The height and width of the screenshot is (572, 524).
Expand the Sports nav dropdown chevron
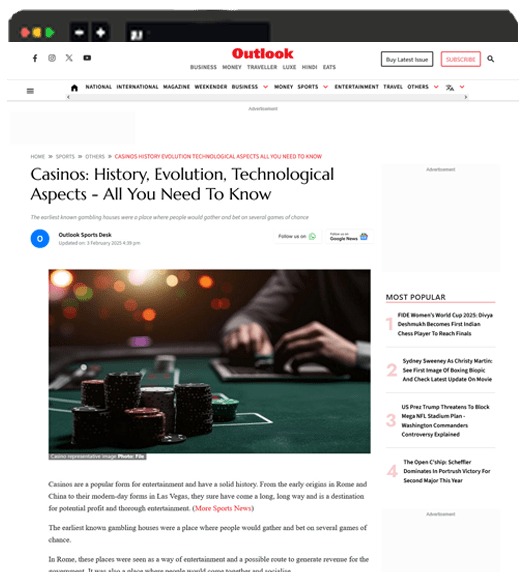325,87
